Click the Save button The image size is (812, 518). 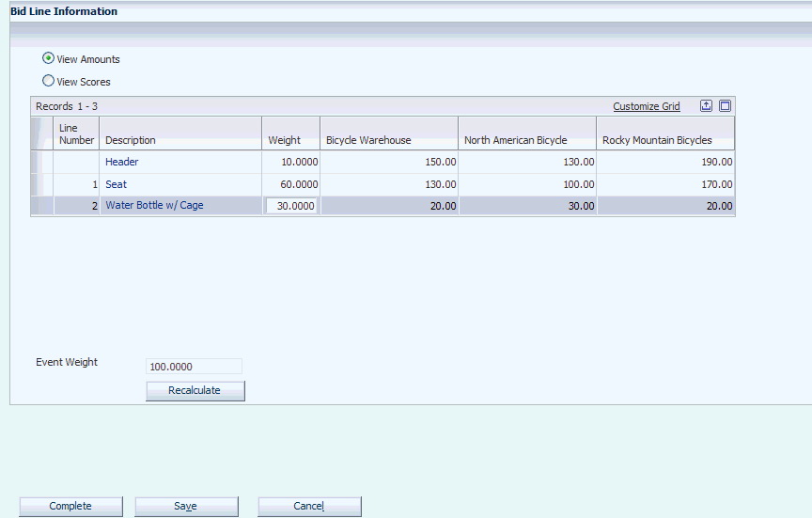pos(186,506)
